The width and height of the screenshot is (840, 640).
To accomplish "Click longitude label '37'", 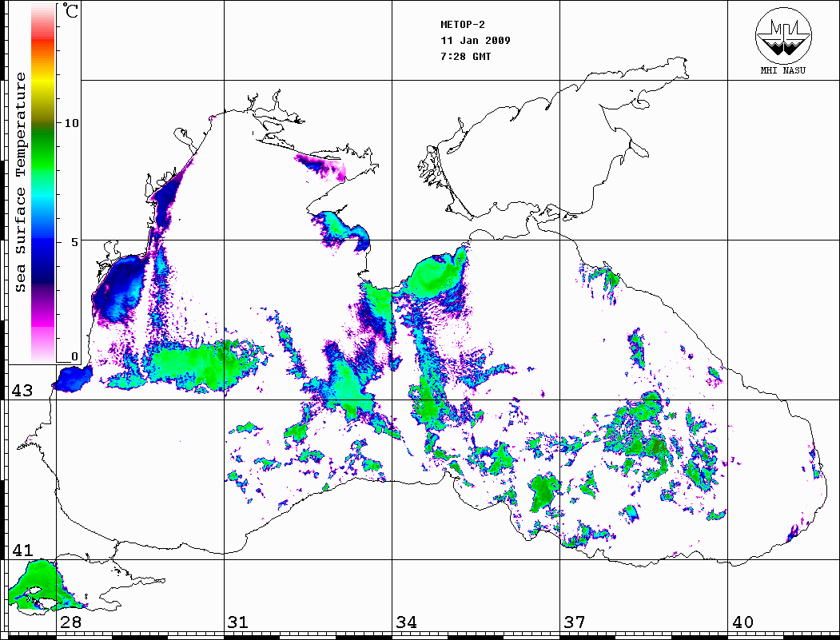I will point(575,622).
